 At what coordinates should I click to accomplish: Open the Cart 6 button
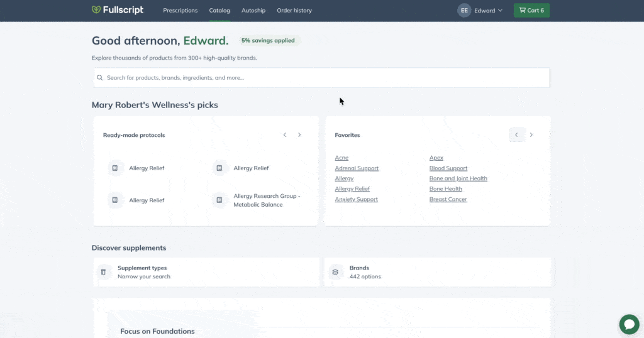point(531,10)
